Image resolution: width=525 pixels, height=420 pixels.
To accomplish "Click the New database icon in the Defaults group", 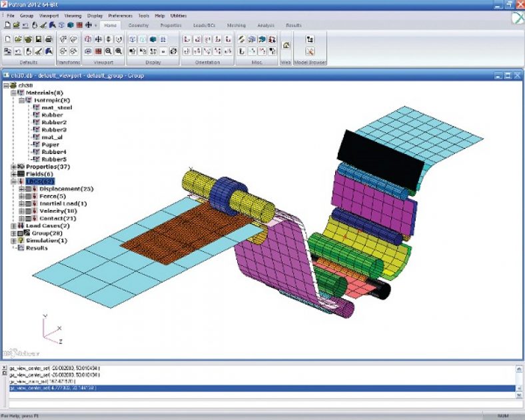I will coord(8,39).
